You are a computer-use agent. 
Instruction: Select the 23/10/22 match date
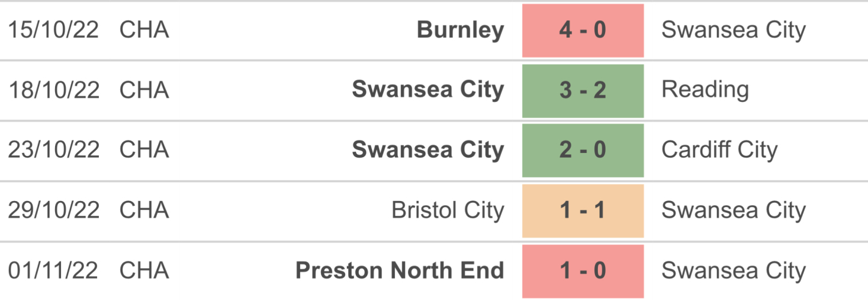coord(53,150)
